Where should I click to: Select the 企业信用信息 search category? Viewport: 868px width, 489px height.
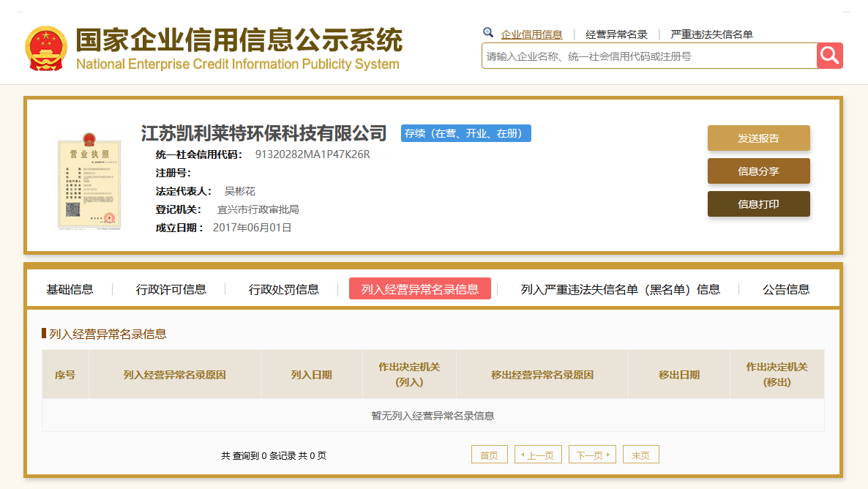tap(531, 34)
